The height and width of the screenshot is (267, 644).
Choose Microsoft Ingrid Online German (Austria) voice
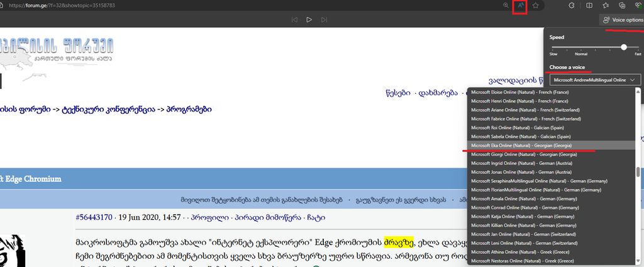point(552,163)
